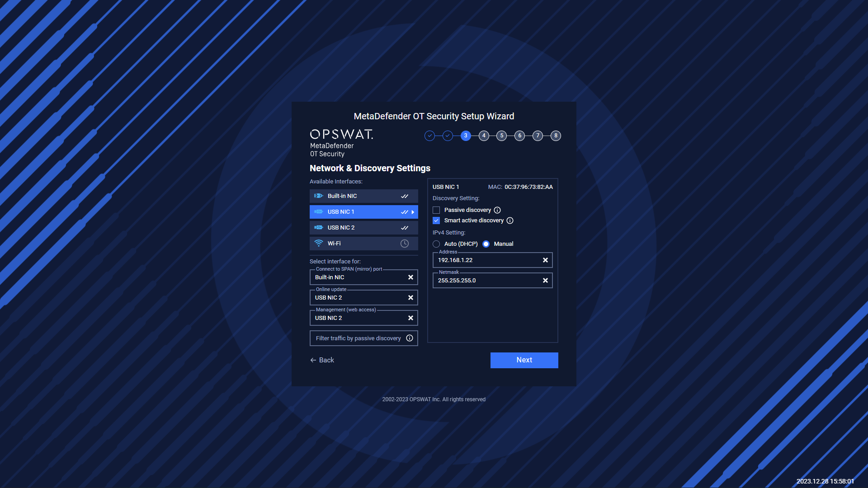Enable the Passive discovery checkbox

click(436, 210)
